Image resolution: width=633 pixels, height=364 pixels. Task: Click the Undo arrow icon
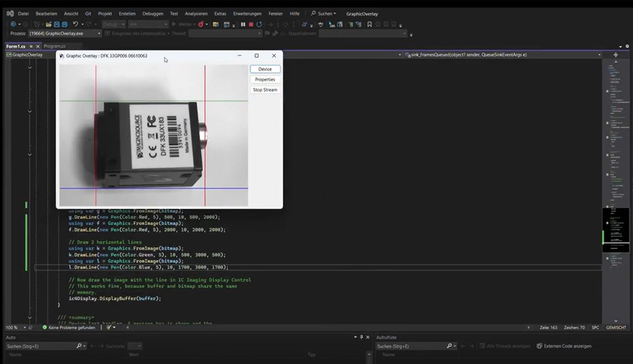tap(76, 24)
